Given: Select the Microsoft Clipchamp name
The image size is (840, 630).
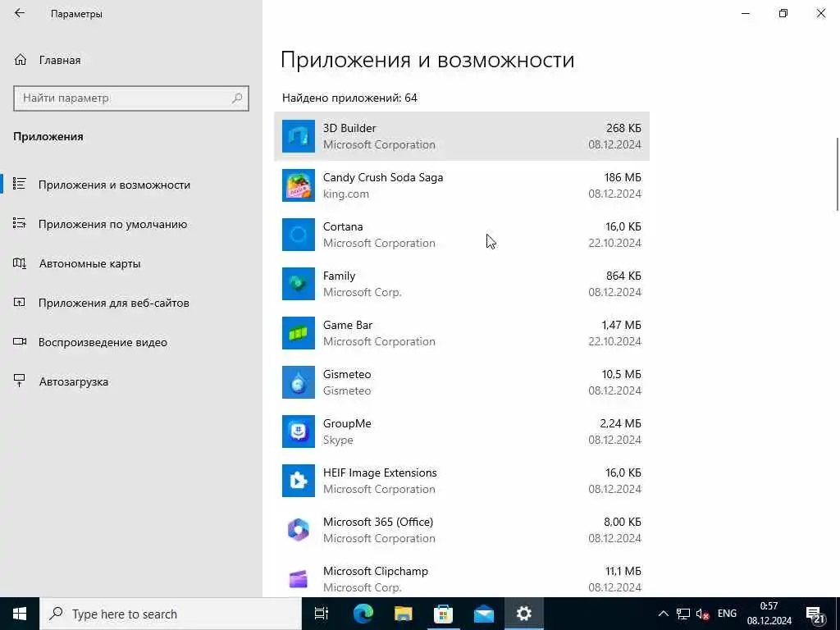Looking at the screenshot, I should (376, 571).
